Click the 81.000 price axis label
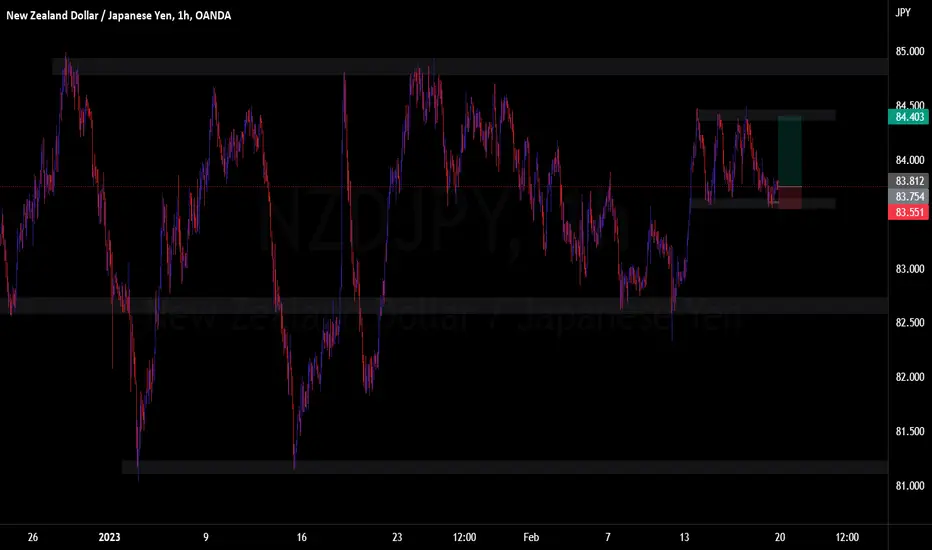The image size is (932, 550). pyautogui.click(x=909, y=486)
